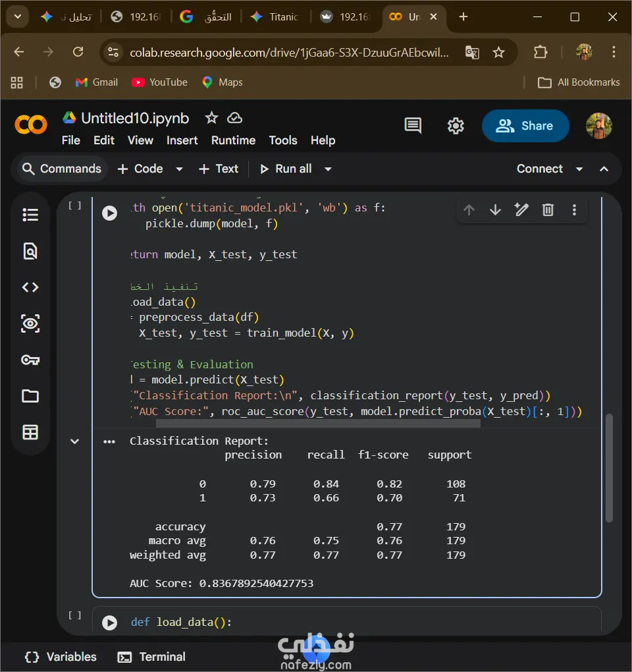Open All Bookmarks folder

point(579,82)
